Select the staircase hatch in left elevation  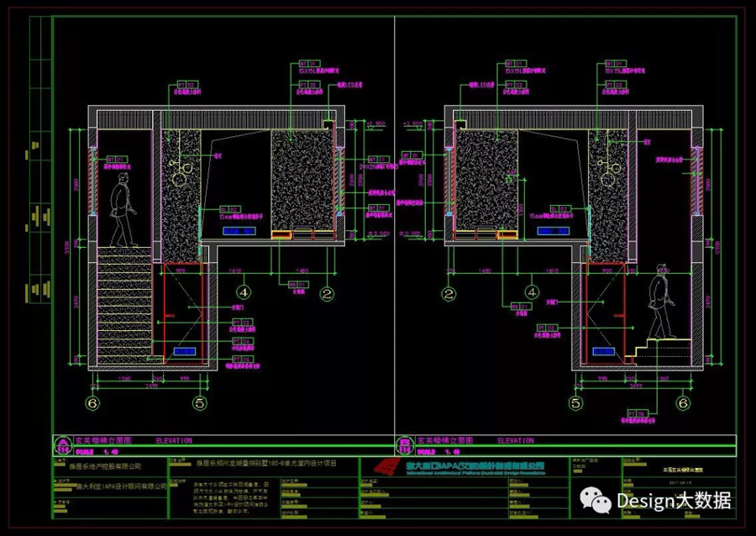125,304
